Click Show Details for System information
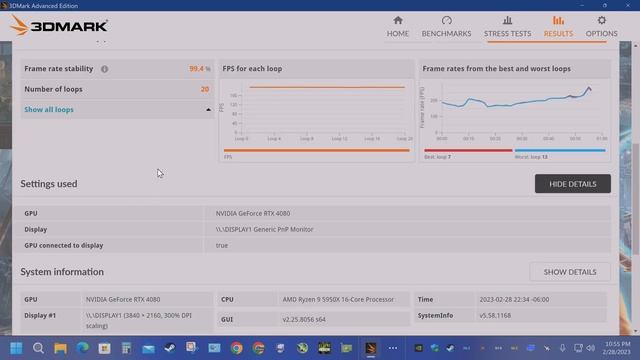The image size is (640, 360). pos(570,272)
